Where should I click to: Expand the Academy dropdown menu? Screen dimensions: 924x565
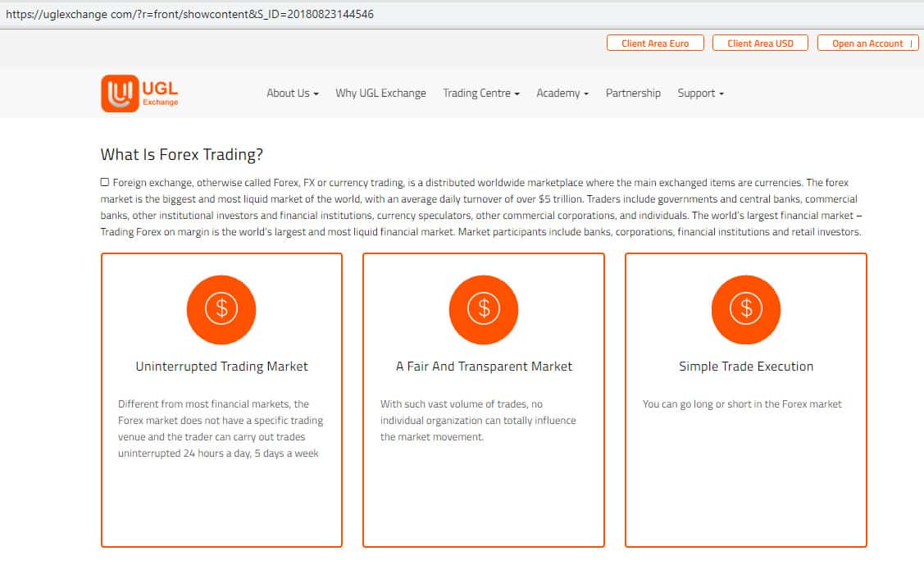click(562, 93)
